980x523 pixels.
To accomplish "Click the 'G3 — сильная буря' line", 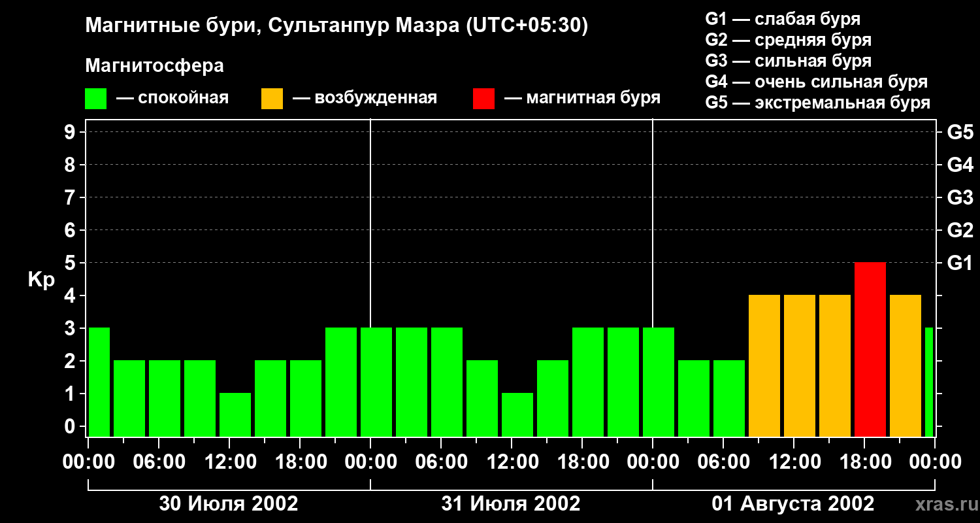I will [789, 60].
